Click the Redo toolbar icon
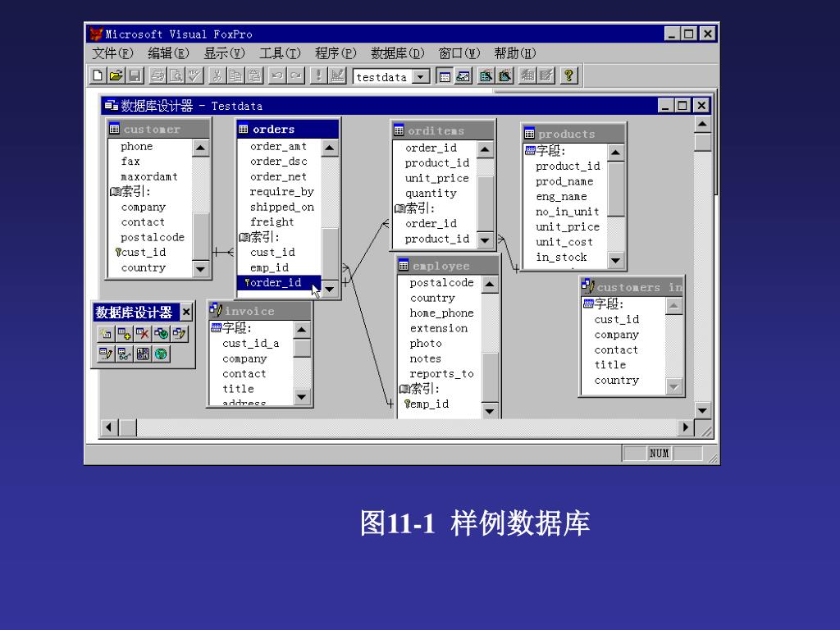840x630 pixels. click(x=295, y=75)
